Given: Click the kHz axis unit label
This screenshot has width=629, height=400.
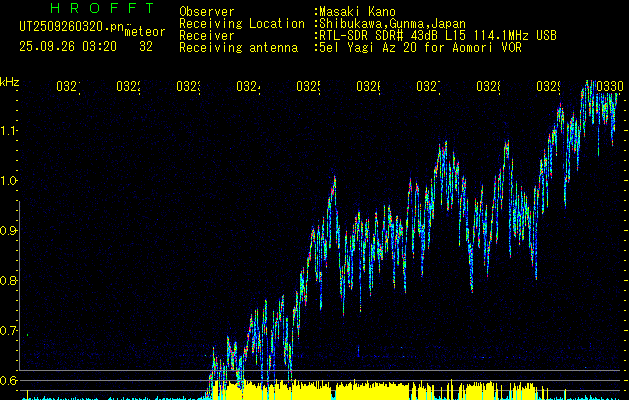Looking at the screenshot, I should [x=10, y=81].
